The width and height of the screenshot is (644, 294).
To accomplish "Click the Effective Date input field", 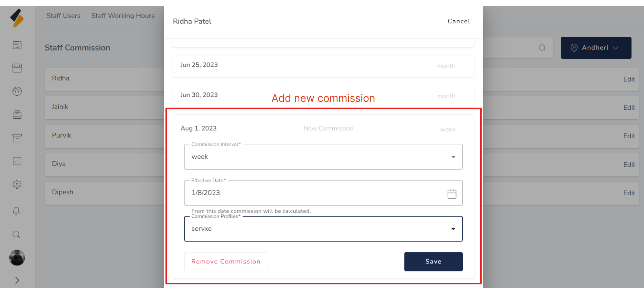I will click(310, 193).
